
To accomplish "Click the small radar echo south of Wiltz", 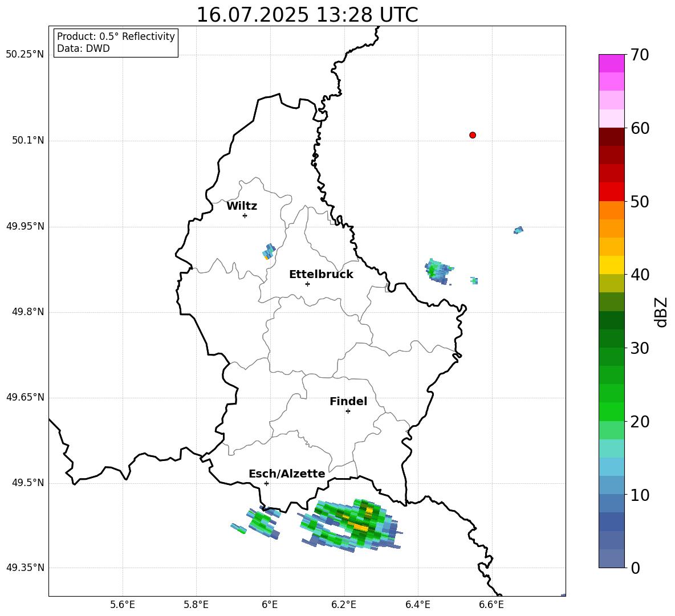I will click(x=269, y=252).
